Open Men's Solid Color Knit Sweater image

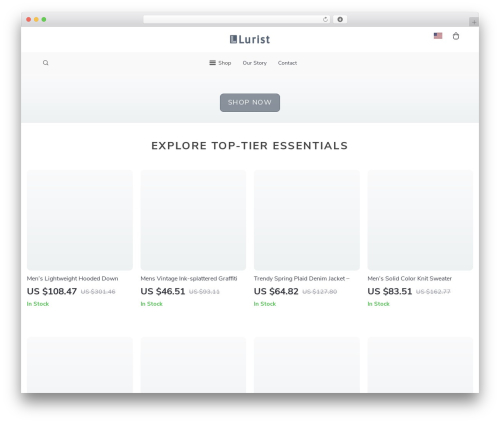pyautogui.click(x=420, y=220)
